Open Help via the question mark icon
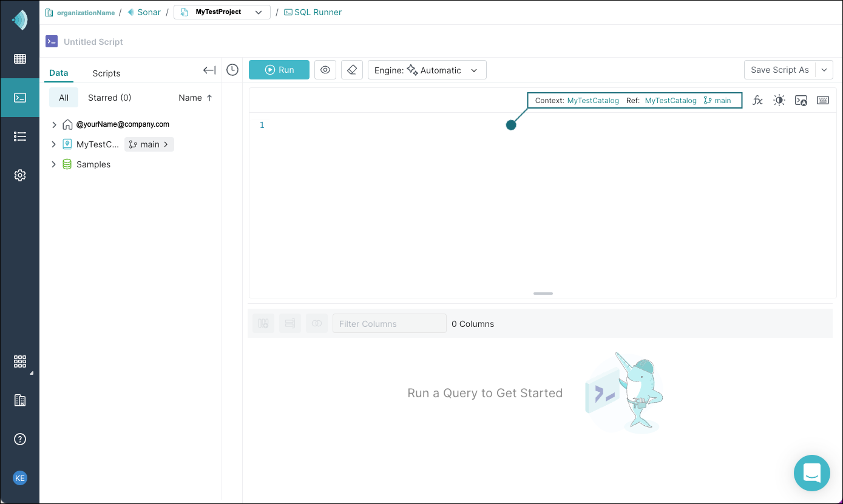 pyautogui.click(x=20, y=438)
